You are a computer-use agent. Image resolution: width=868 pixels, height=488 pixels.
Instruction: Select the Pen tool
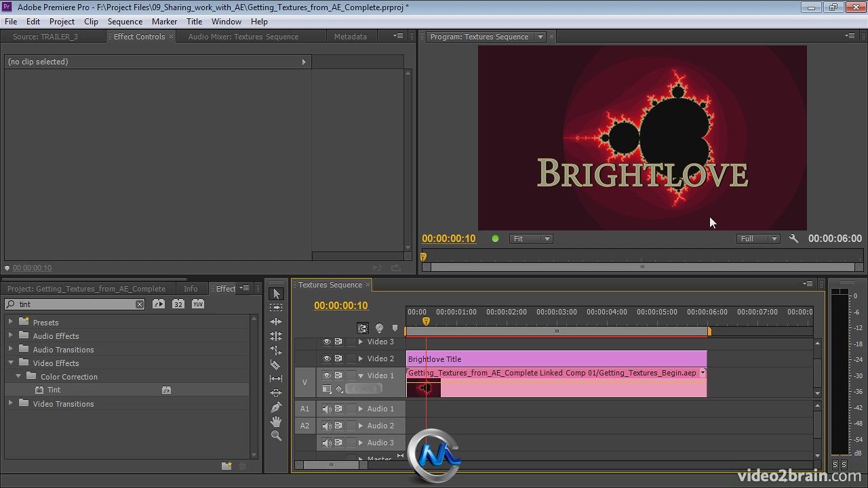point(276,407)
